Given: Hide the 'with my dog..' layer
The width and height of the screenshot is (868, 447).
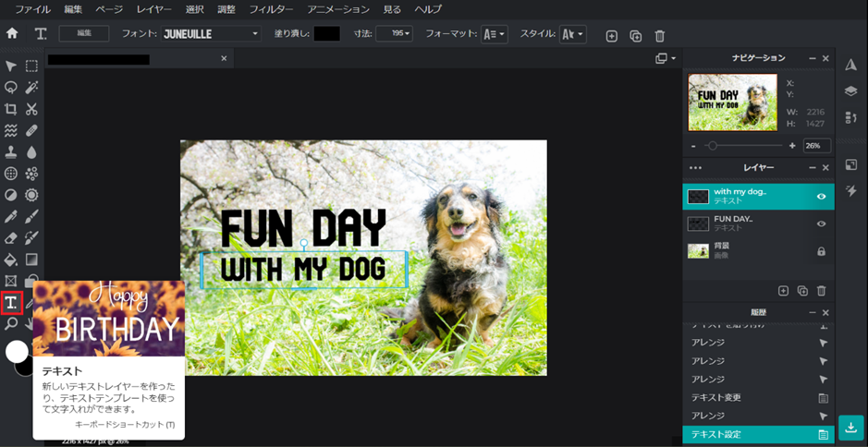Looking at the screenshot, I should [x=822, y=197].
